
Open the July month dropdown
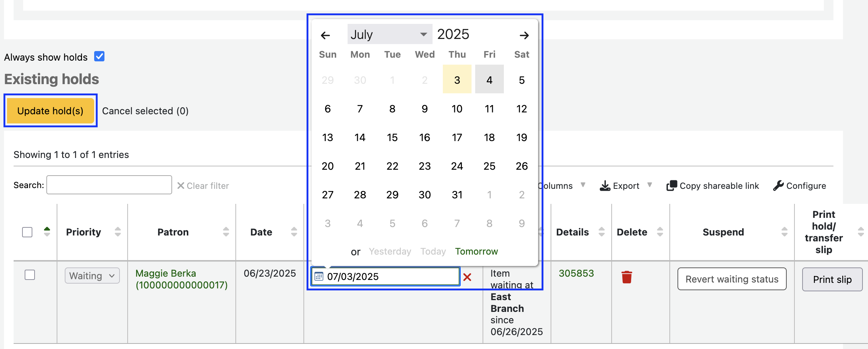(389, 35)
